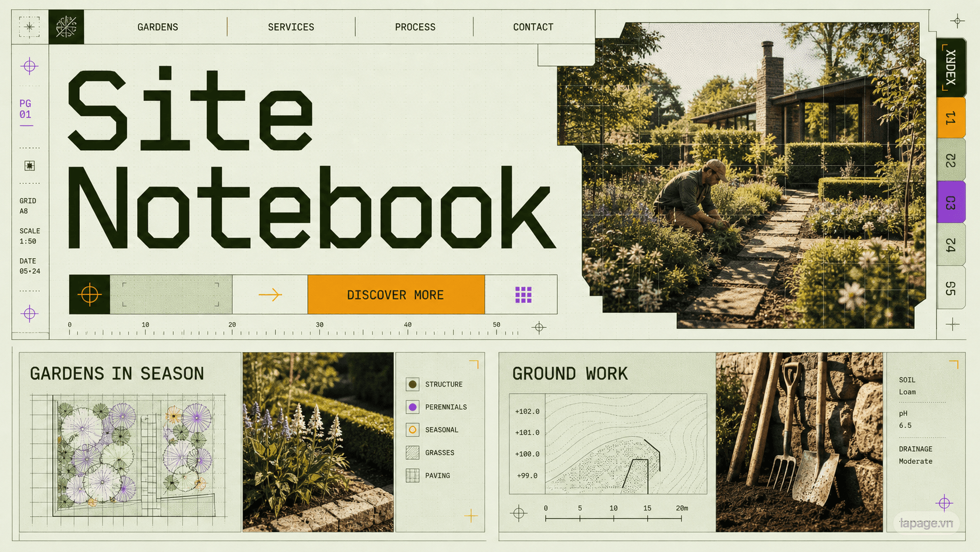Click the DRAINAGE Moderate entry
980x552 pixels.
click(x=916, y=455)
